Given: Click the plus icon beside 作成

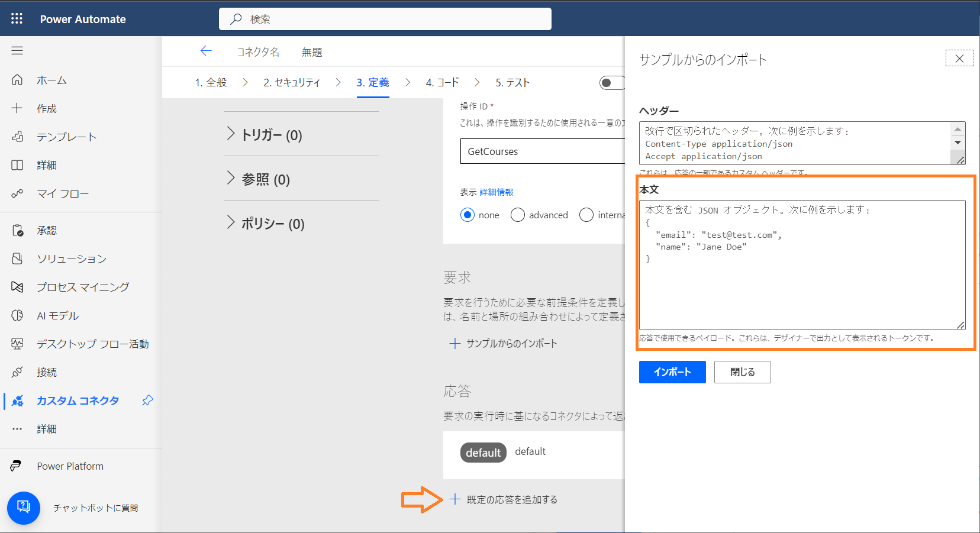Looking at the screenshot, I should pos(17,108).
